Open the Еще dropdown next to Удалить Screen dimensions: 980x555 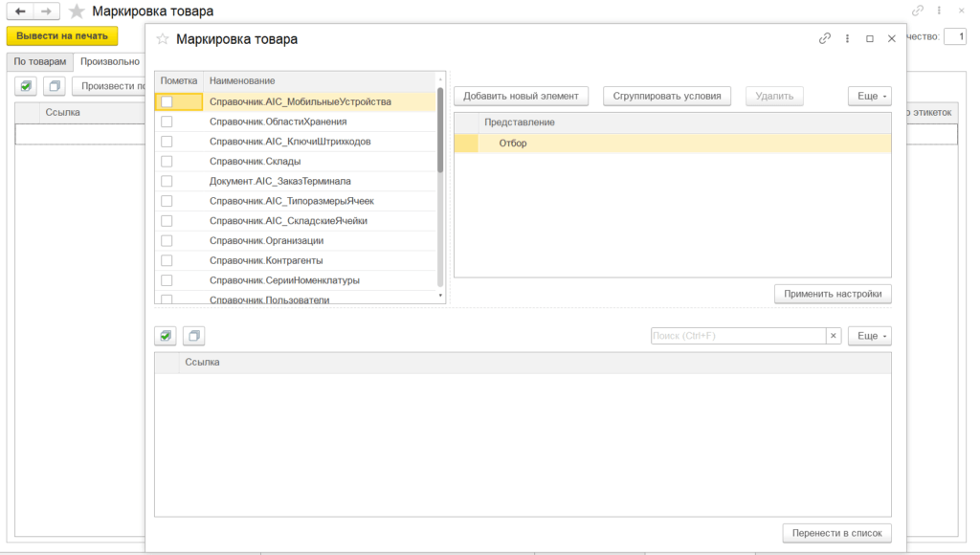pos(869,96)
